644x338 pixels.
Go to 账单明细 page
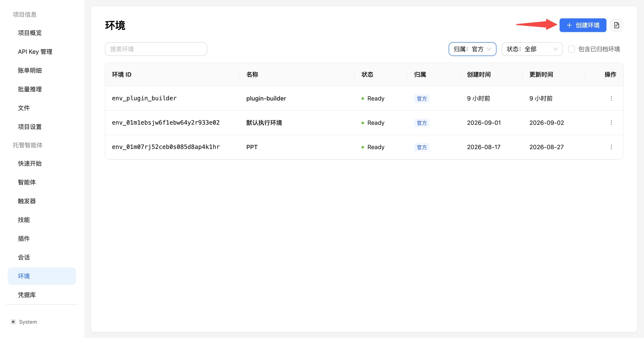pos(42,70)
